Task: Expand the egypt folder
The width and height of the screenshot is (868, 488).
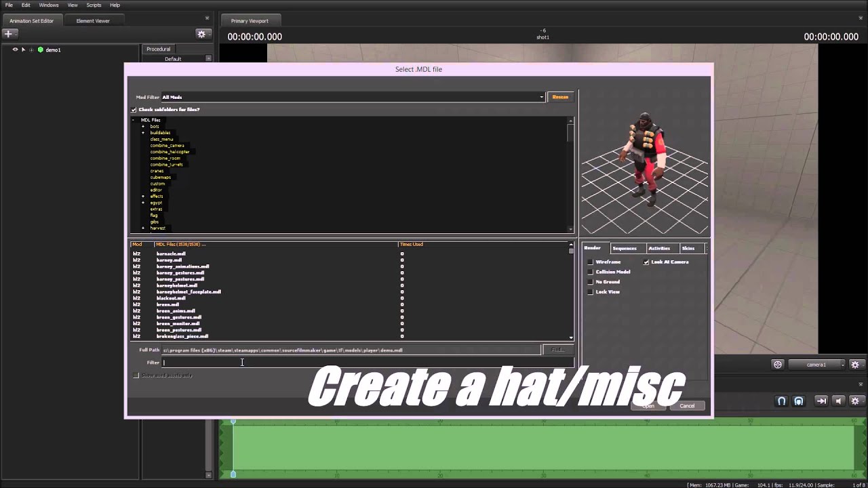Action: click(143, 203)
